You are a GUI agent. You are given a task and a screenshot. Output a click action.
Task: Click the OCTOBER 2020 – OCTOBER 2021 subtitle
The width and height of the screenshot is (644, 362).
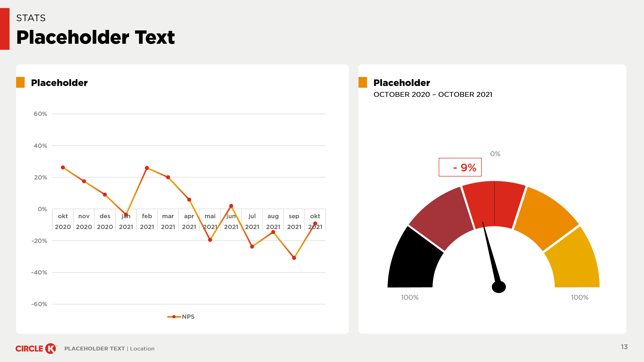click(433, 95)
